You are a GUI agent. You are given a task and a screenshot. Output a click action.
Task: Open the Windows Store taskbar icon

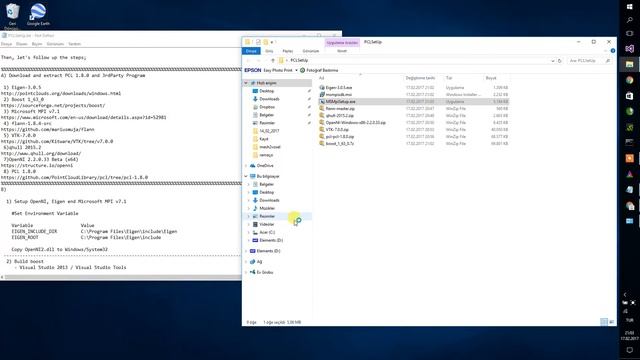tap(629, 96)
